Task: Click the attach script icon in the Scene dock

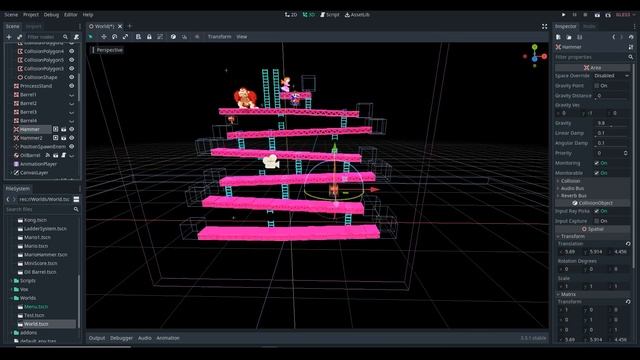Action: (76, 37)
